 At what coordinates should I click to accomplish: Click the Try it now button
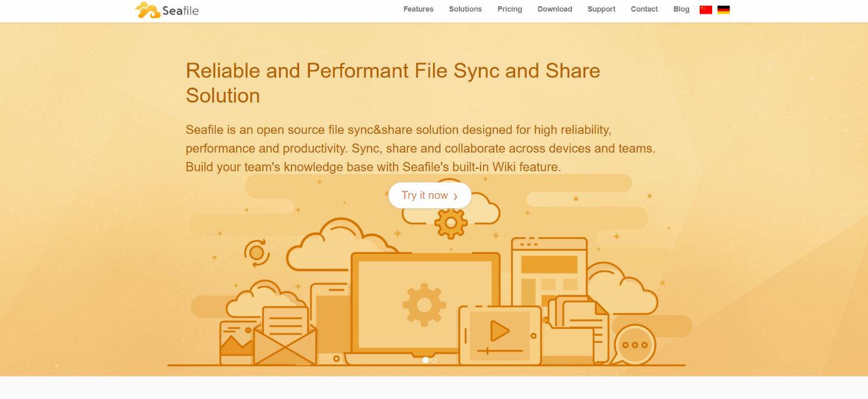pyautogui.click(x=430, y=195)
